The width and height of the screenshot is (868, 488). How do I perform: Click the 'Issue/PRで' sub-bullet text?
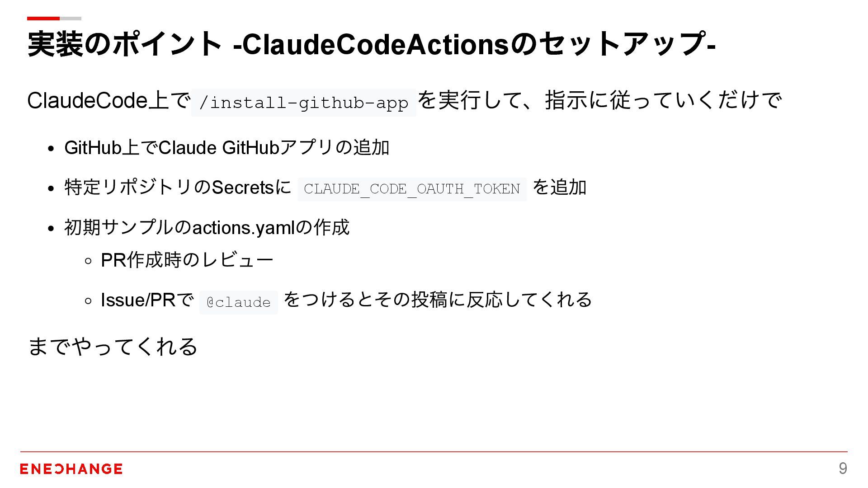tap(147, 300)
